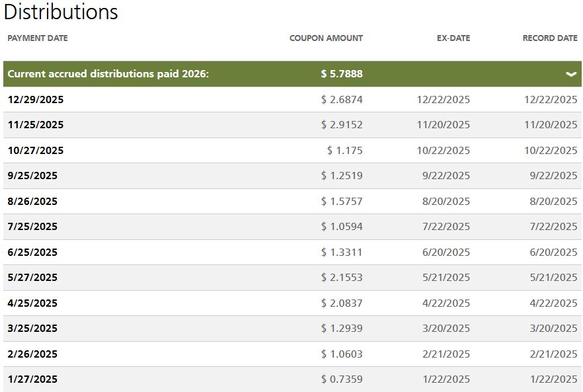Select the 3/25/2025 payment date
Image resolution: width=583 pixels, height=392 pixels.
[x=32, y=329]
